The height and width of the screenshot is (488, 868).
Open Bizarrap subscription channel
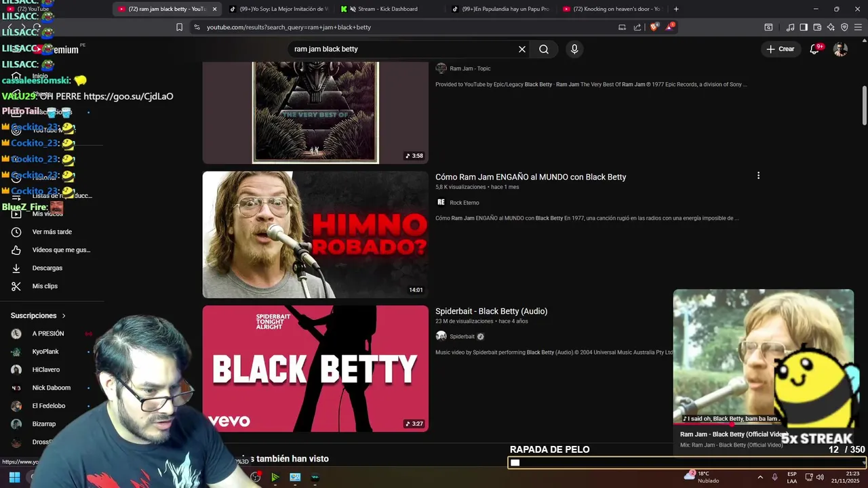click(44, 424)
